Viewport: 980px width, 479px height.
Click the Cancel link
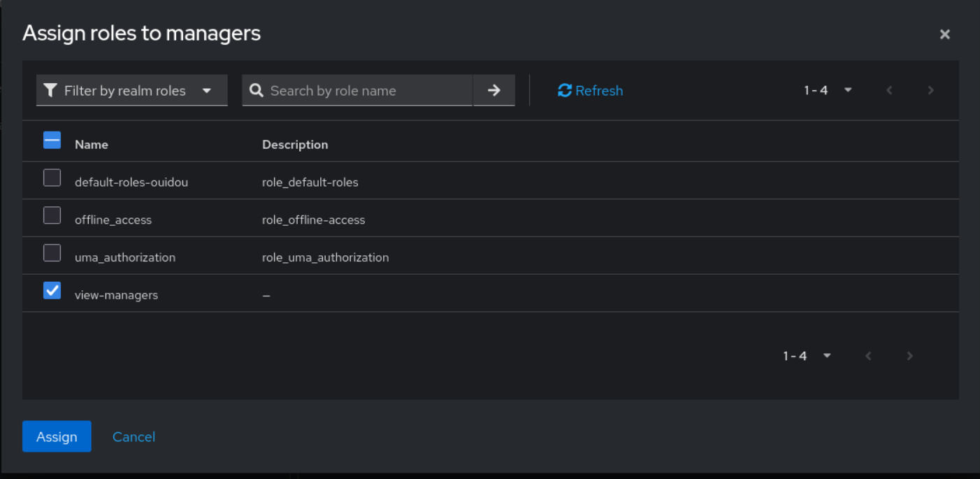tap(134, 436)
